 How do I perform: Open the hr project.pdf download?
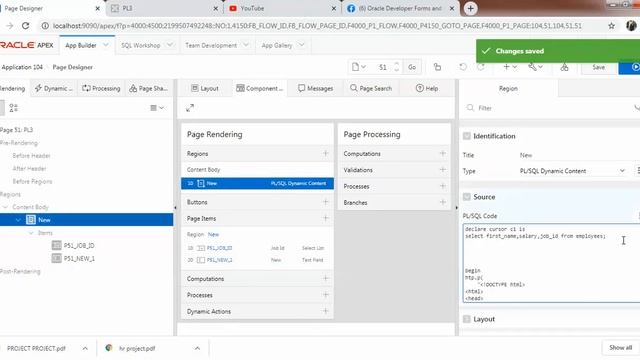137,348
